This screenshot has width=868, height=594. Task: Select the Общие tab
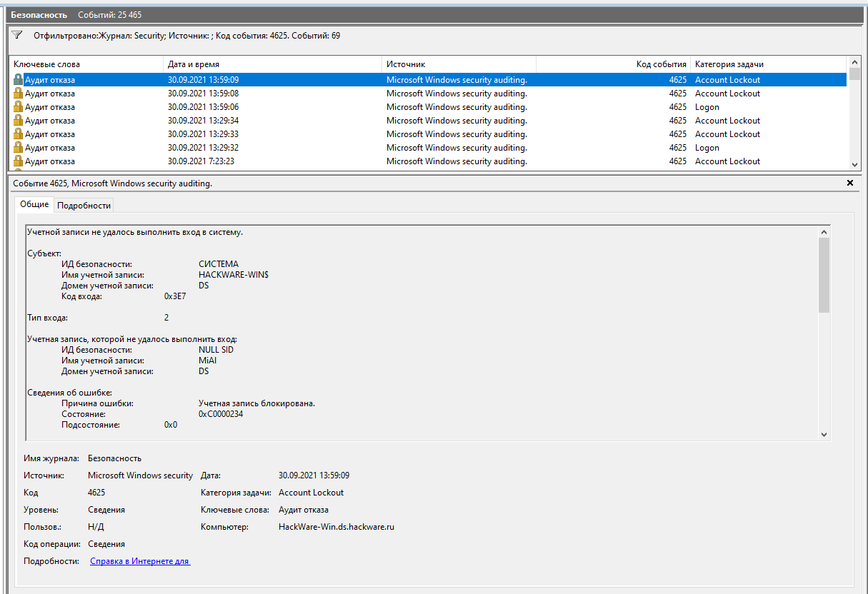[34, 205]
